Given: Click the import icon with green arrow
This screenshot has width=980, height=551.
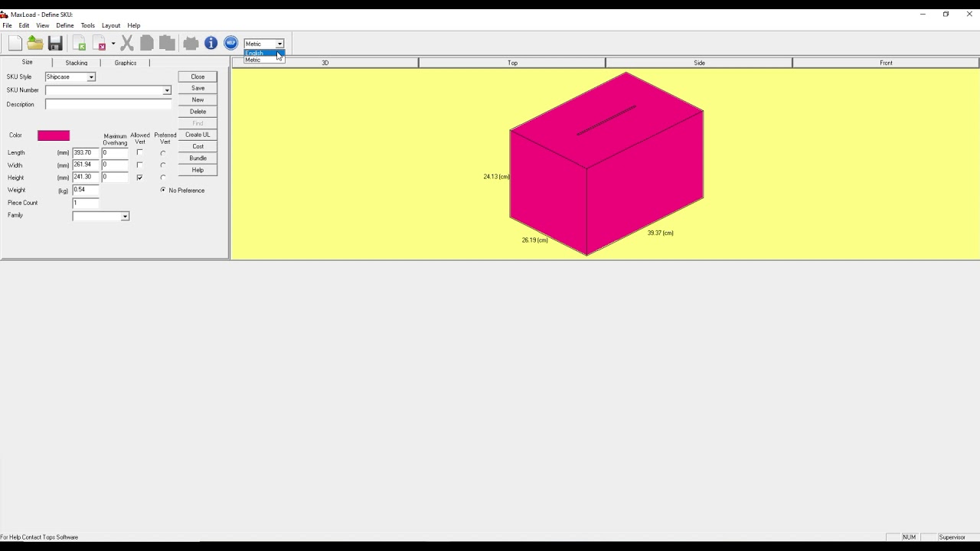Looking at the screenshot, I should pos(80,44).
